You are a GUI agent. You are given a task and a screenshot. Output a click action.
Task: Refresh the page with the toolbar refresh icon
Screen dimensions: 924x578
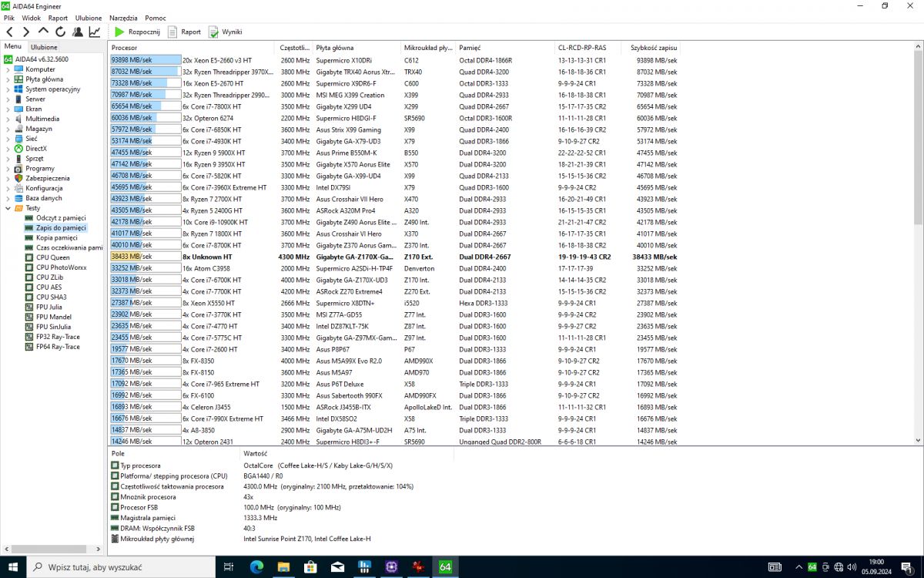point(60,32)
